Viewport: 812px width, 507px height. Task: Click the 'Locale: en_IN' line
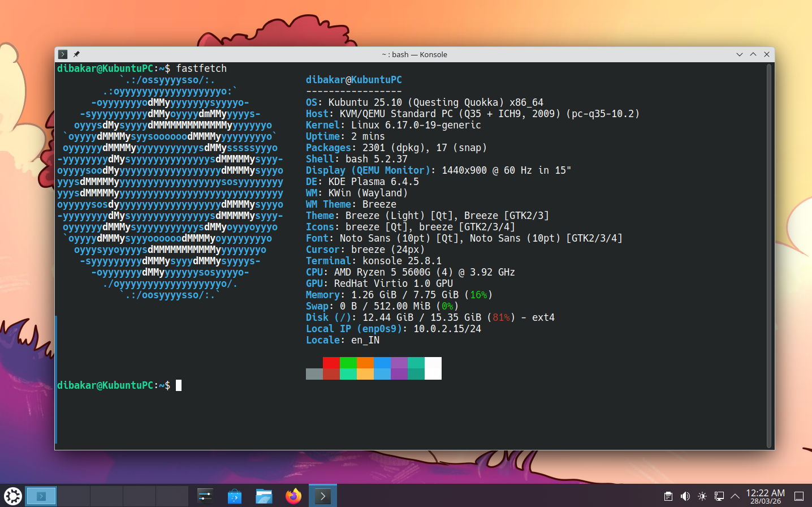343,340
